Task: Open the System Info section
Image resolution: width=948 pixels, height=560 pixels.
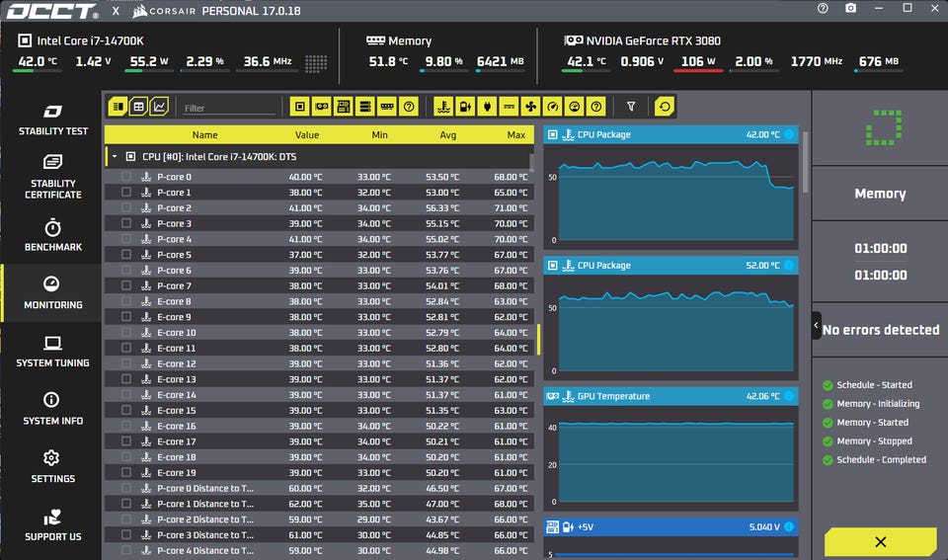Action: click(x=52, y=409)
